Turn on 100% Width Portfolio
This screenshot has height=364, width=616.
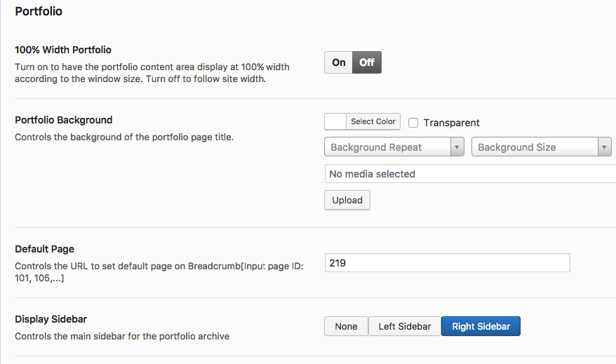[339, 62]
